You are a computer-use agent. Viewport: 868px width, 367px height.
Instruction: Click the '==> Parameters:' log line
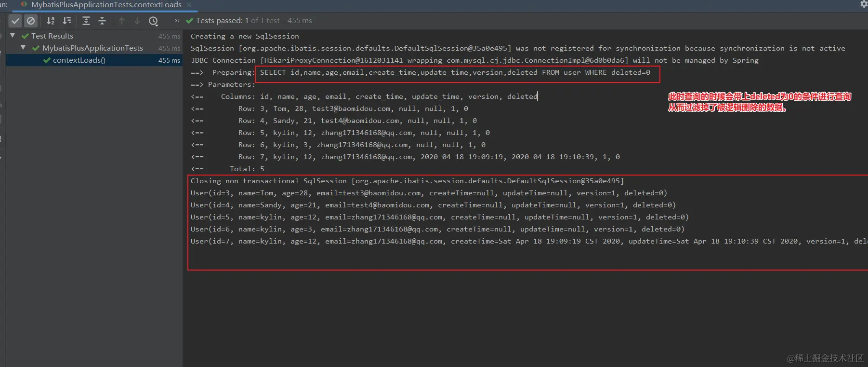tap(223, 84)
